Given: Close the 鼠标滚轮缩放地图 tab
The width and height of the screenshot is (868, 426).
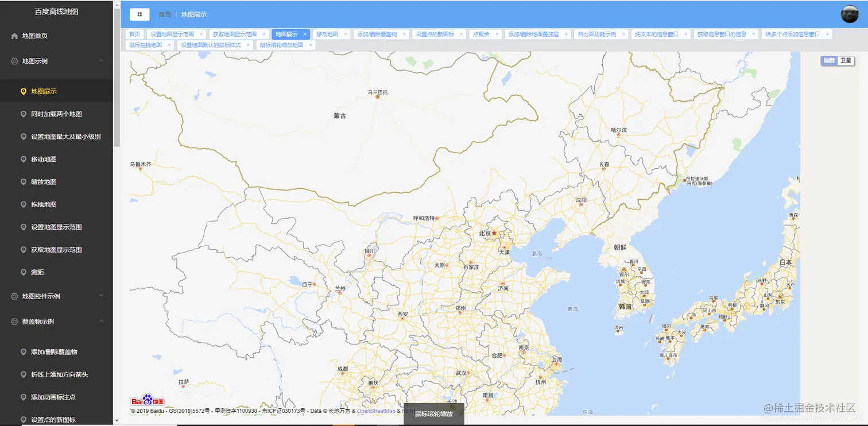Looking at the screenshot, I should tap(311, 45).
